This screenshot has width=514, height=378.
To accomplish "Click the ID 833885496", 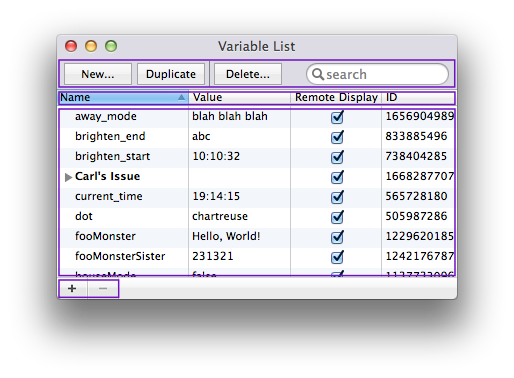I will [x=416, y=136].
